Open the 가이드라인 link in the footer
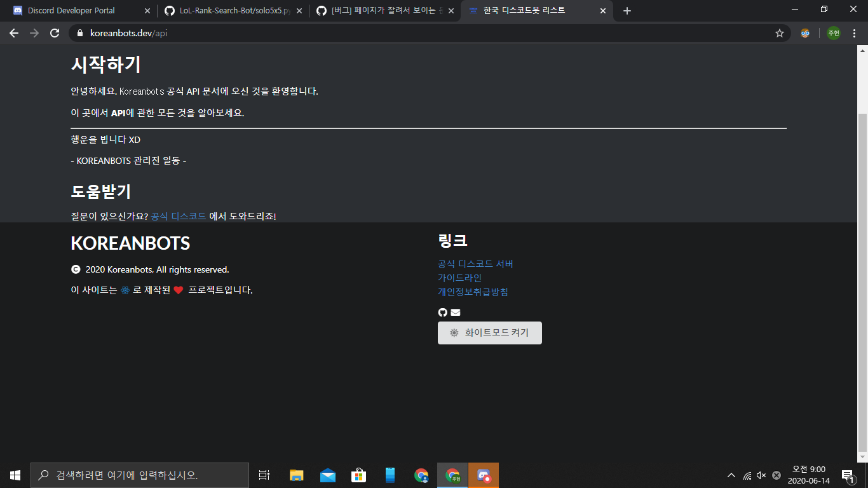868x488 pixels. (458, 278)
